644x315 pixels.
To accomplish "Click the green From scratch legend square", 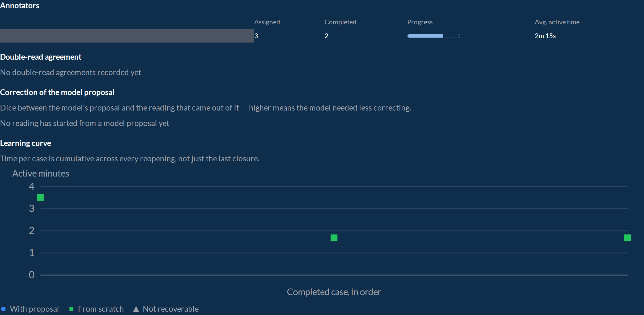I will (71, 309).
